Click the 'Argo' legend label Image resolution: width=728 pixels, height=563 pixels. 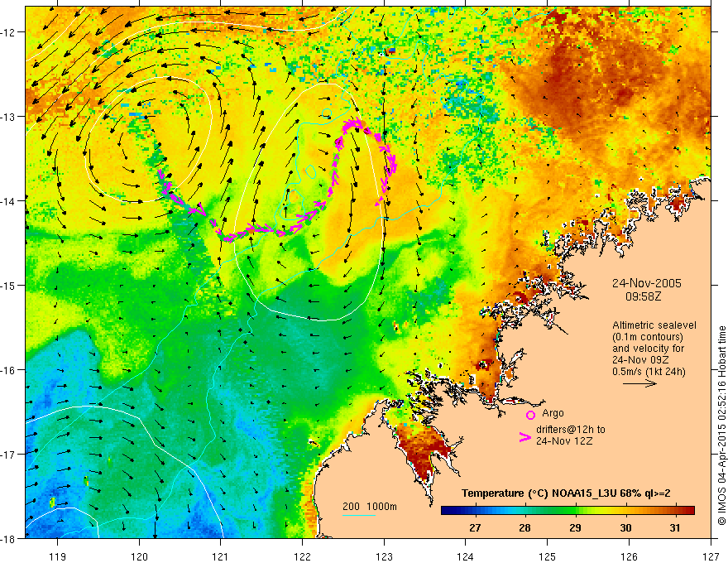point(553,413)
